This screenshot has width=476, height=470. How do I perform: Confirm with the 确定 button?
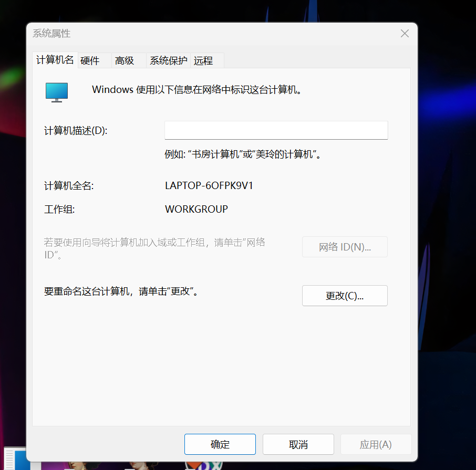[220, 444]
